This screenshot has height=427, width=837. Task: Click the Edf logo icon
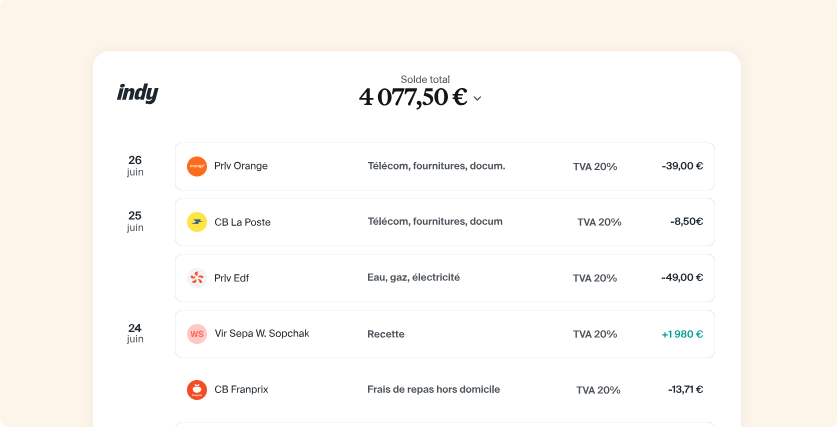click(x=197, y=278)
